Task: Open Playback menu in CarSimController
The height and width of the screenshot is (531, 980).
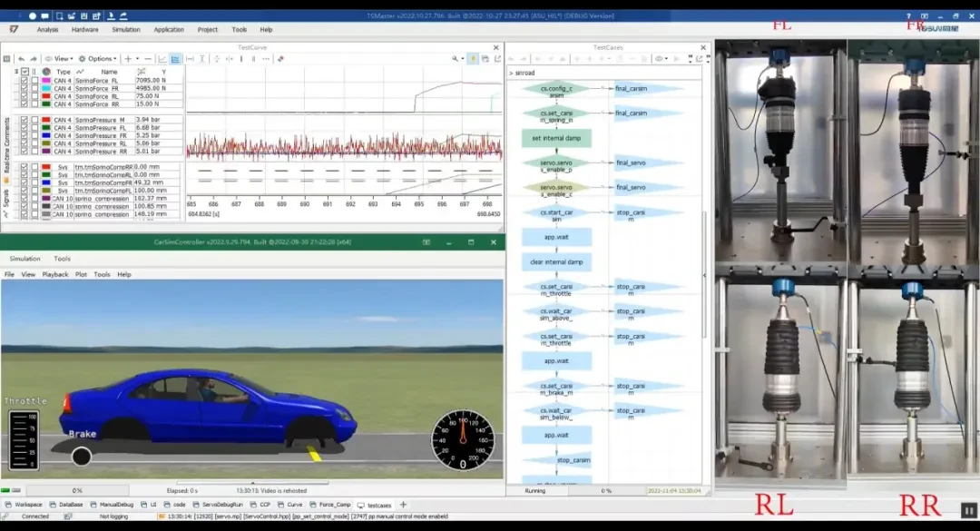Action: point(55,274)
